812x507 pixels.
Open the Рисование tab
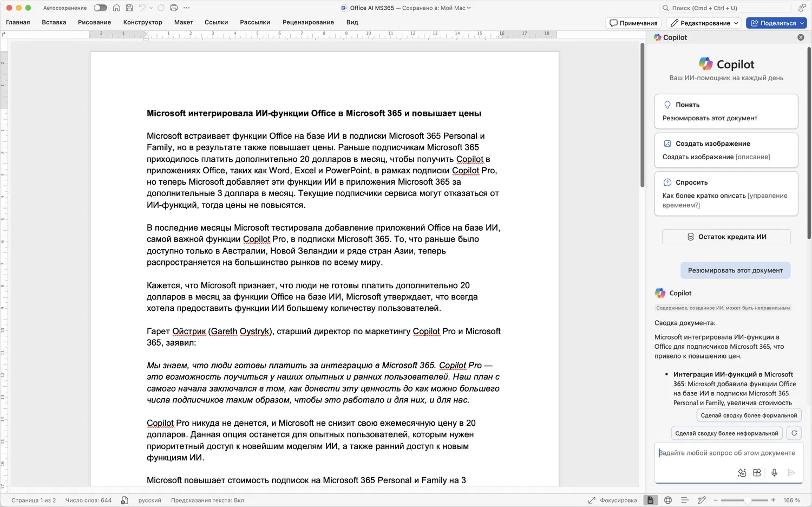tap(94, 23)
